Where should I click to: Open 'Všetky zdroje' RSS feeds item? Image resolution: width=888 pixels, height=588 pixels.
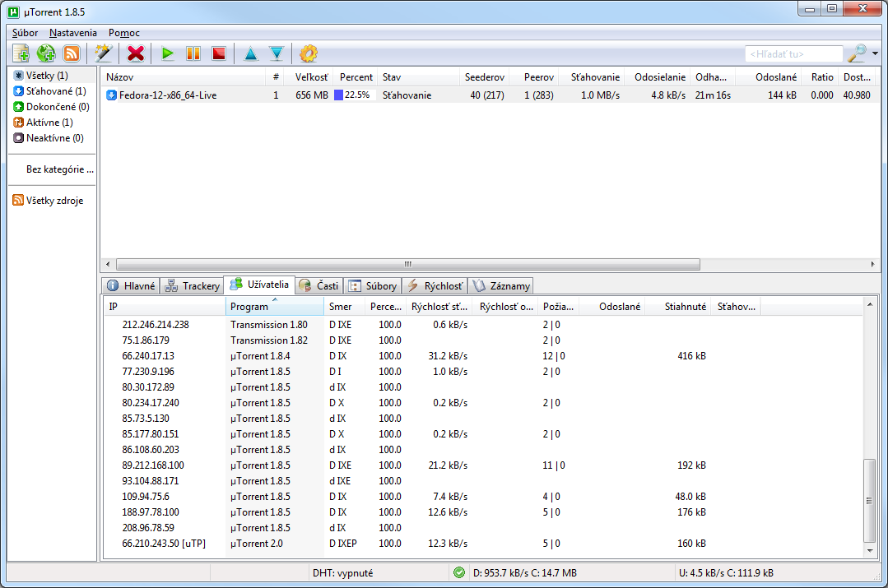pyautogui.click(x=48, y=201)
